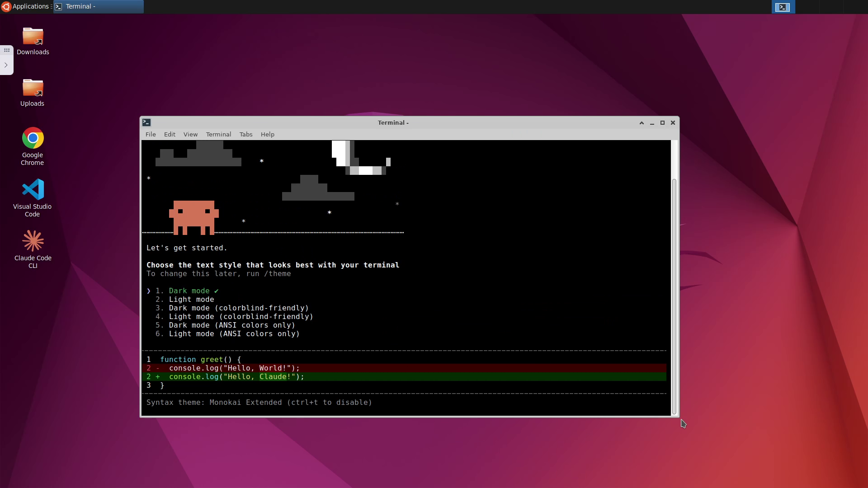Expand the left edge panel arrow
The image size is (868, 488).
6,65
